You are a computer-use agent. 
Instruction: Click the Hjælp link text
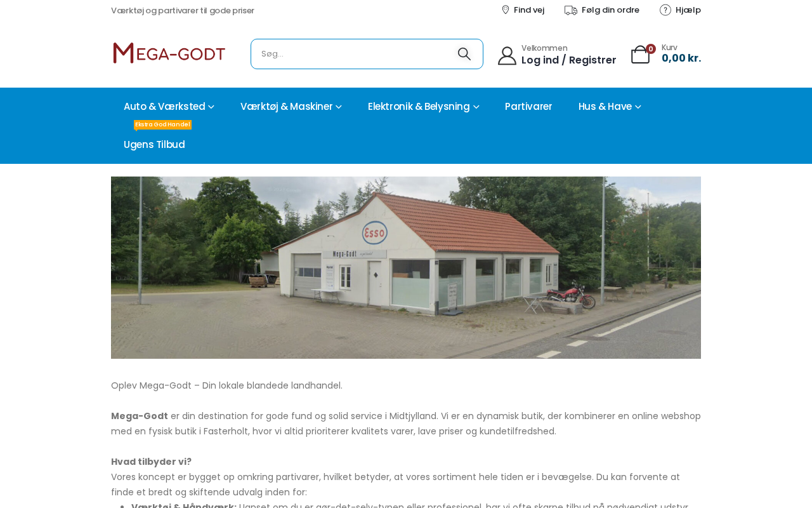pyautogui.click(x=688, y=10)
